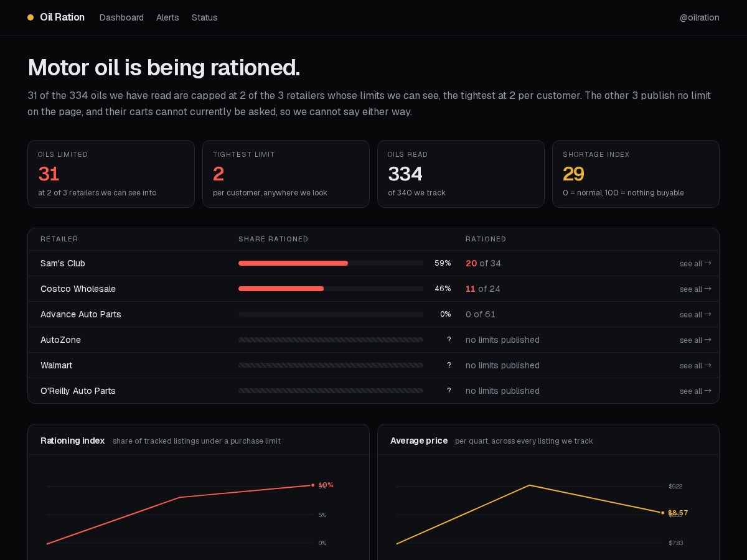Click O'Reilly Auto Parts striped unknown bar

tap(331, 391)
